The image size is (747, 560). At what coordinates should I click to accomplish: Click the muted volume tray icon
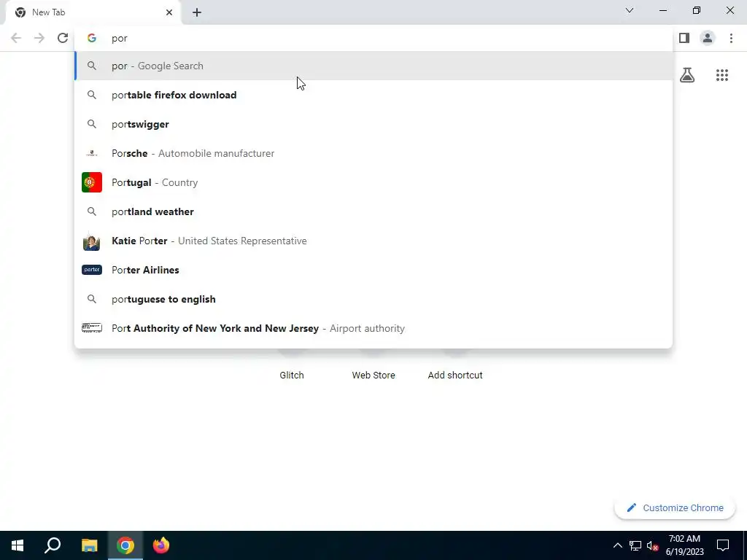[x=652, y=545]
